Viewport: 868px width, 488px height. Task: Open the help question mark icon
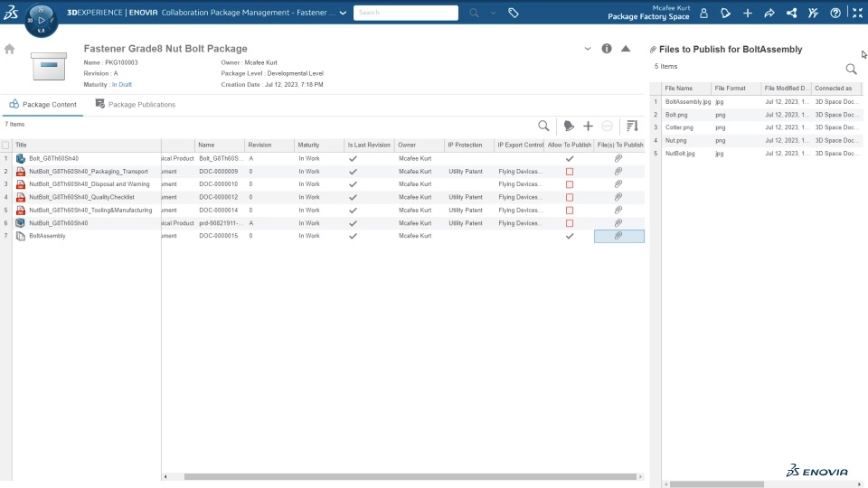(x=835, y=13)
